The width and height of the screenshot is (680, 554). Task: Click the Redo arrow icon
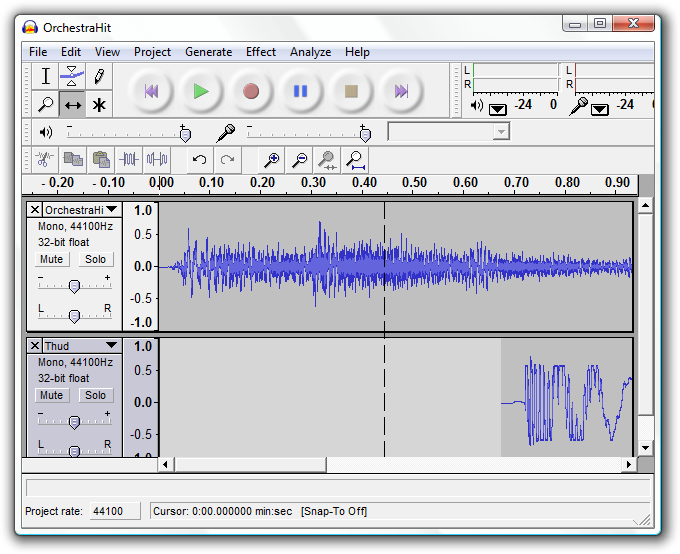click(x=228, y=160)
